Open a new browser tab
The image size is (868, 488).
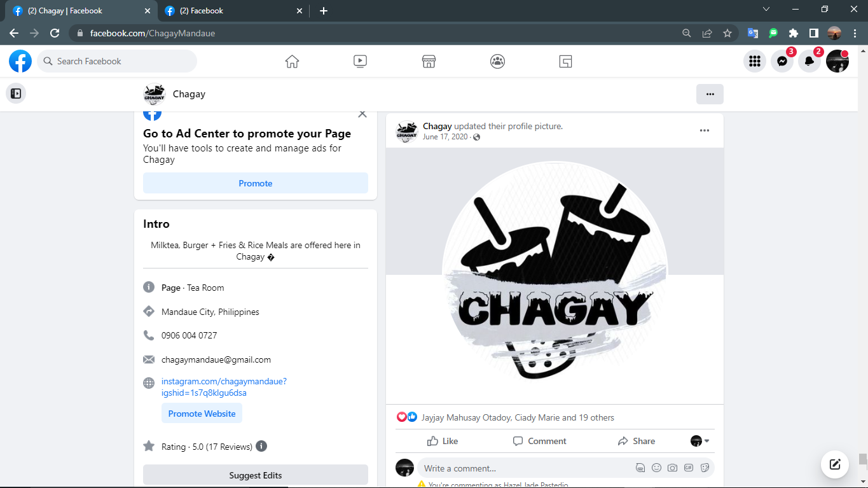pyautogui.click(x=324, y=11)
